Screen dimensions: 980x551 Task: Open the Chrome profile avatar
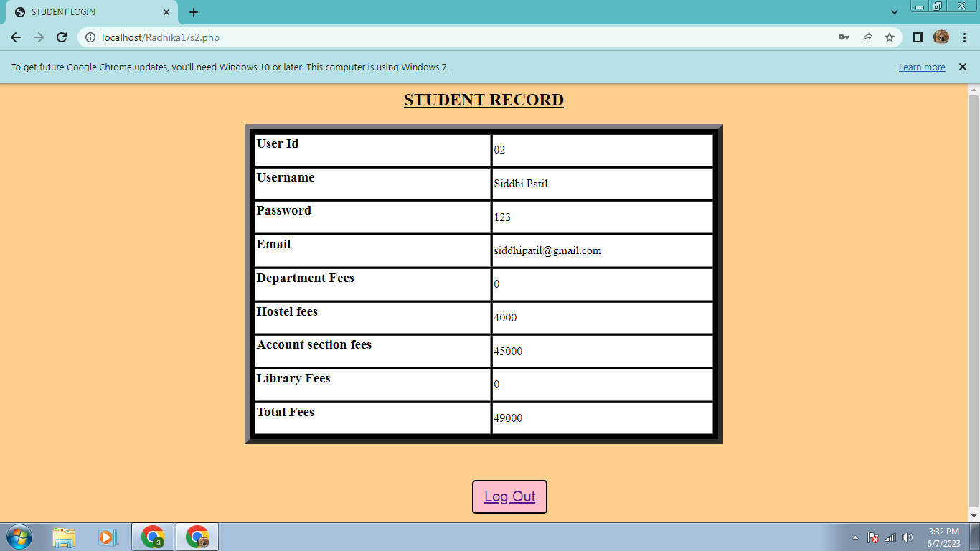pyautogui.click(x=942, y=37)
